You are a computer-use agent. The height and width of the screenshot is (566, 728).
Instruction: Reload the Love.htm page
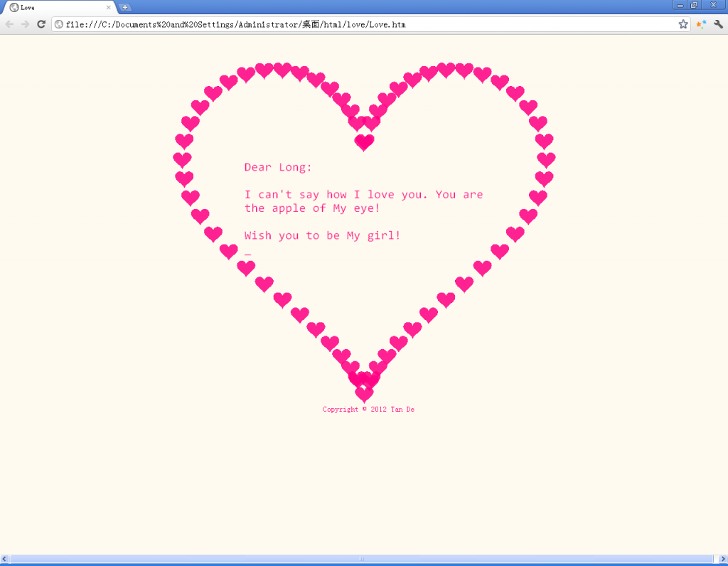point(41,24)
